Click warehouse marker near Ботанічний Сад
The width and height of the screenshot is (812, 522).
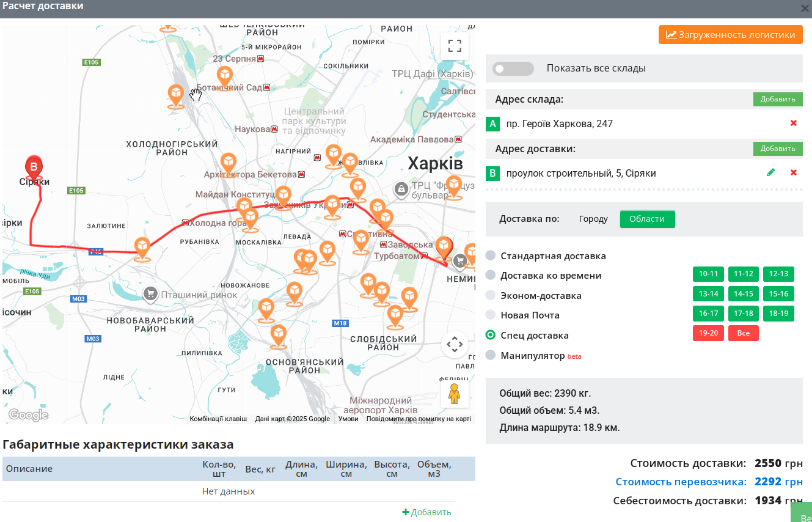pyautogui.click(x=224, y=78)
